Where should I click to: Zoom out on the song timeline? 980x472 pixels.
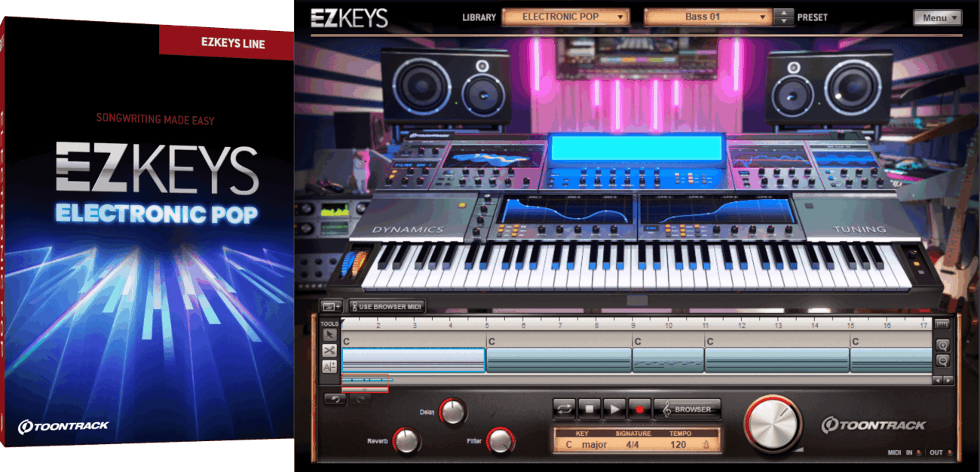coord(942,361)
